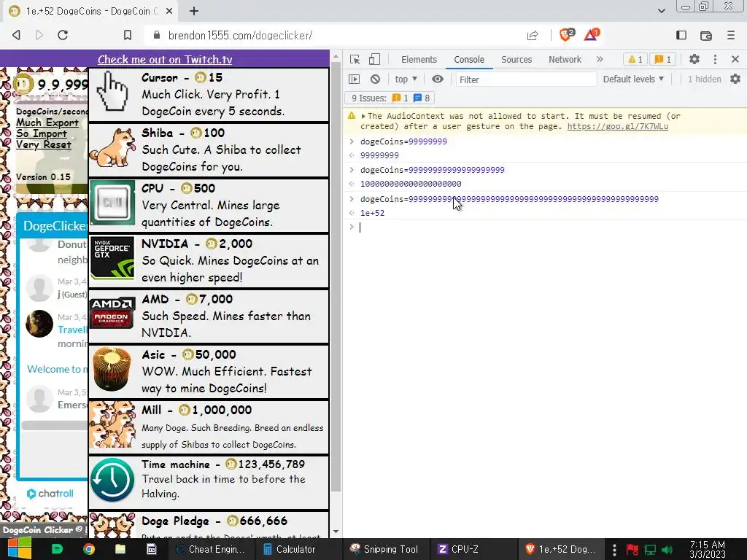Activate DevTools inspect element picker

point(355,60)
